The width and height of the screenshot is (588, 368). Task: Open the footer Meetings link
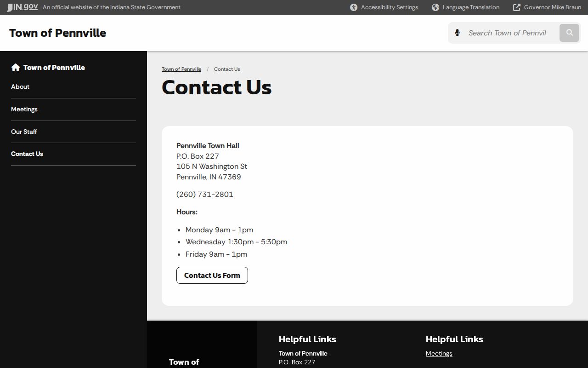(439, 354)
